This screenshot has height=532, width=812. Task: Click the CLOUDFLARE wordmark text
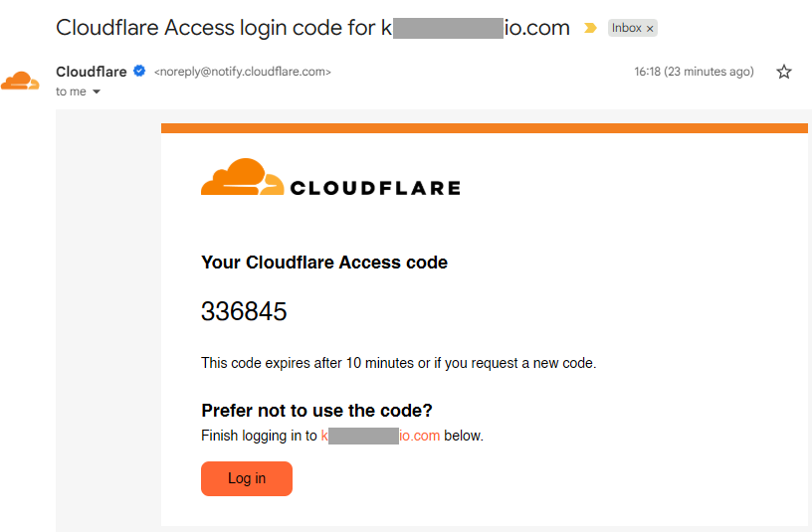point(374,188)
